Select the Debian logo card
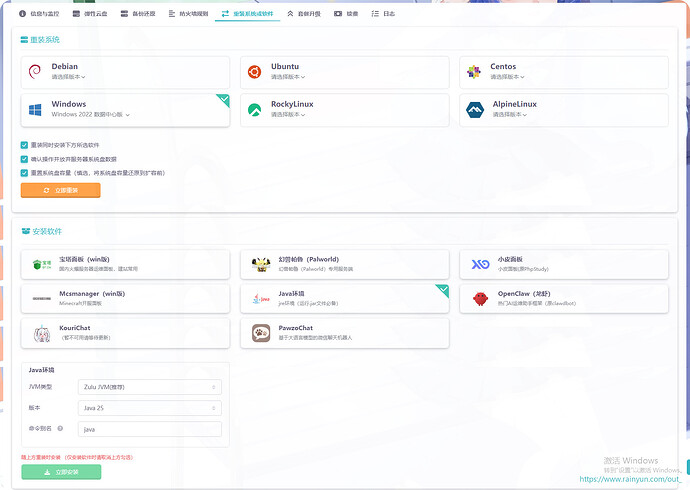 coord(125,72)
